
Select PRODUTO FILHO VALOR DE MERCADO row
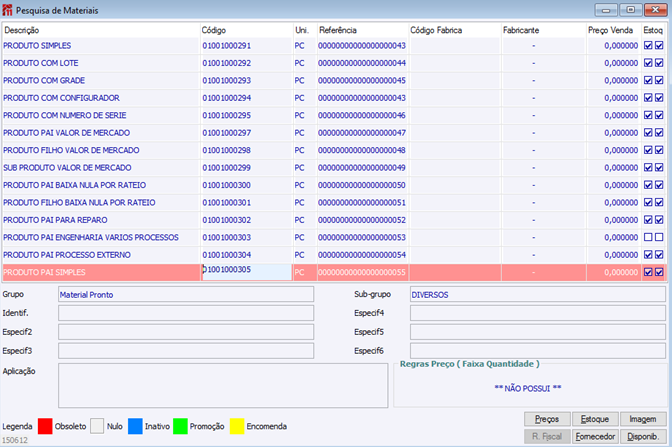334,150
